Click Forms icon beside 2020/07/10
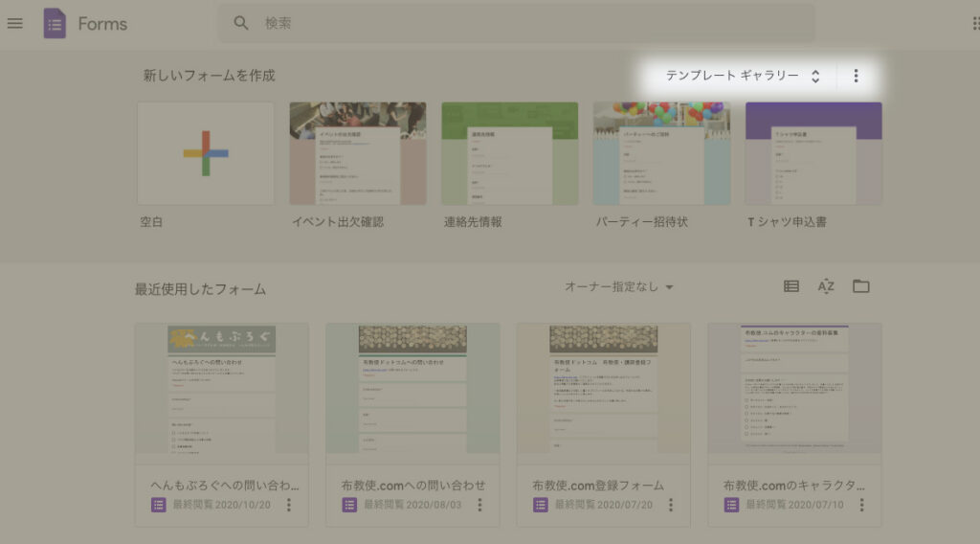 click(731, 505)
